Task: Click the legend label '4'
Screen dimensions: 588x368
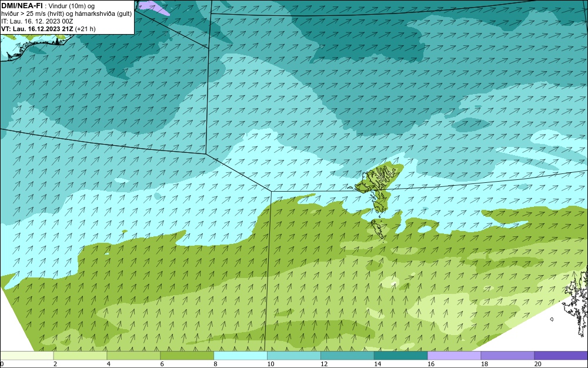Action: (x=109, y=364)
